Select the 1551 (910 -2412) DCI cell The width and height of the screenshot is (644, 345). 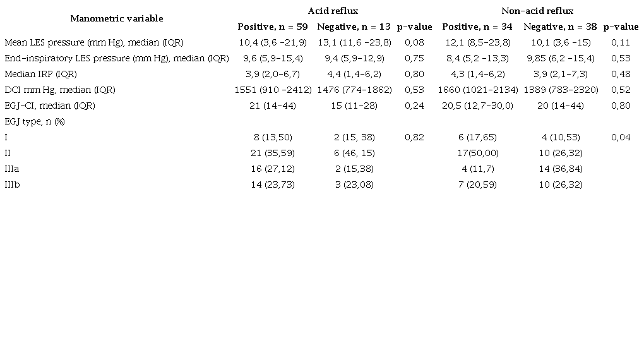tap(273, 90)
